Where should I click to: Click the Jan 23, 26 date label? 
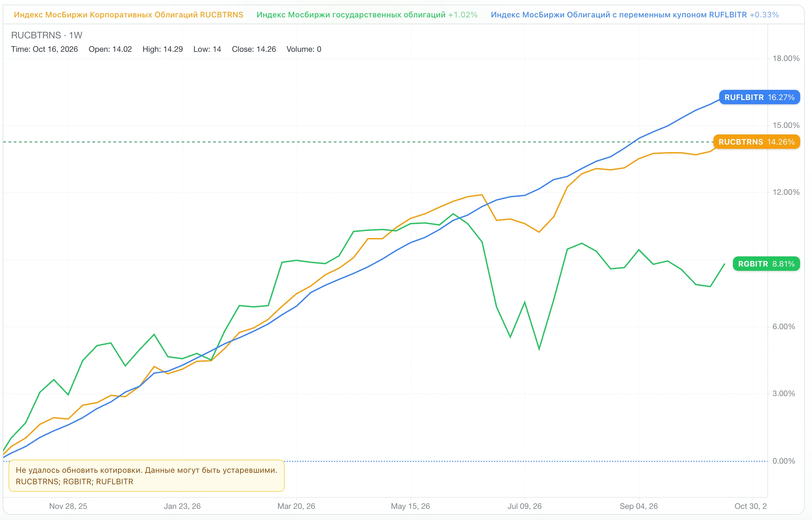182,506
